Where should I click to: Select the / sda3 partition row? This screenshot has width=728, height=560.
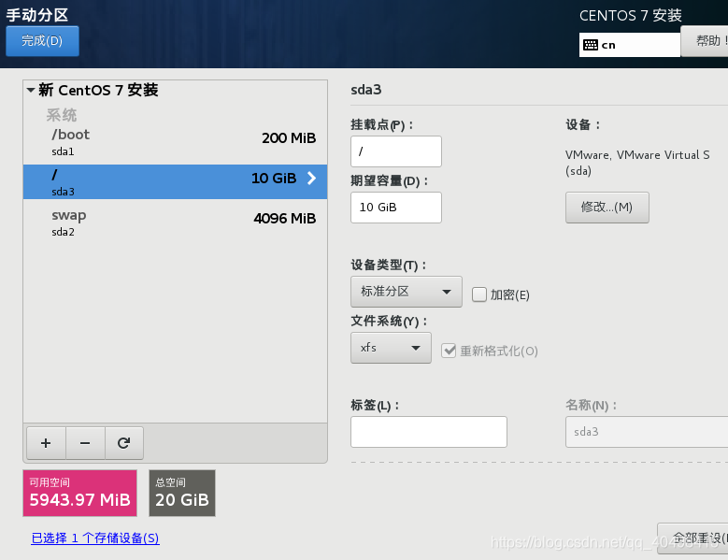[175, 182]
